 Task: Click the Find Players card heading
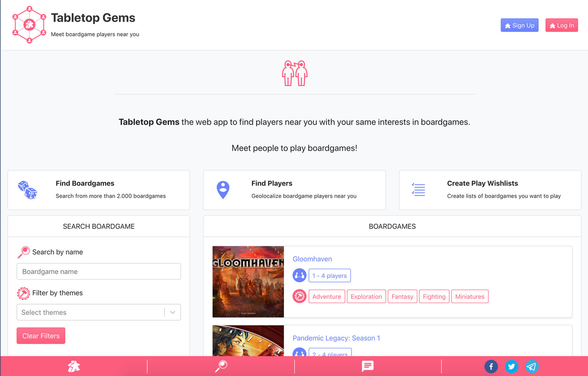point(272,183)
